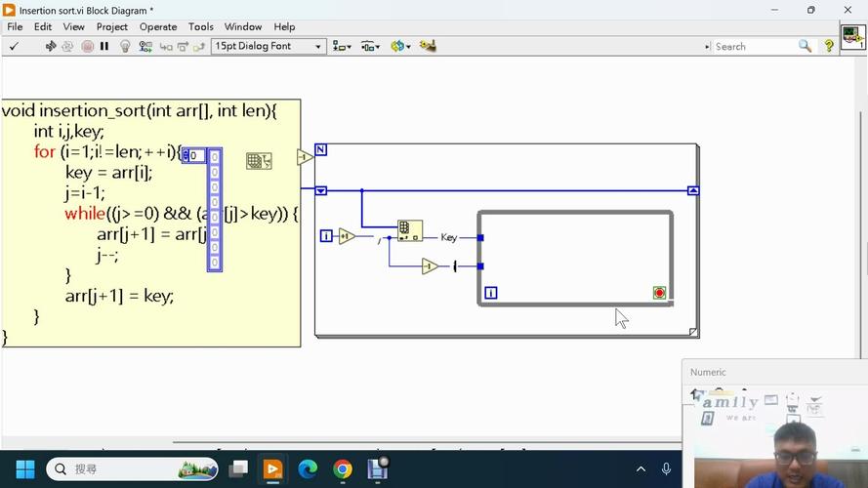Open the Tools menu

(201, 26)
